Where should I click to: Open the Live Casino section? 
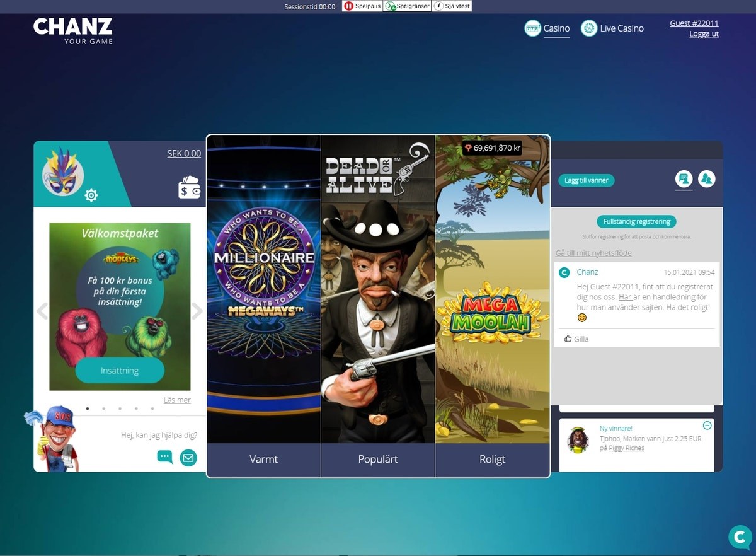point(588,28)
